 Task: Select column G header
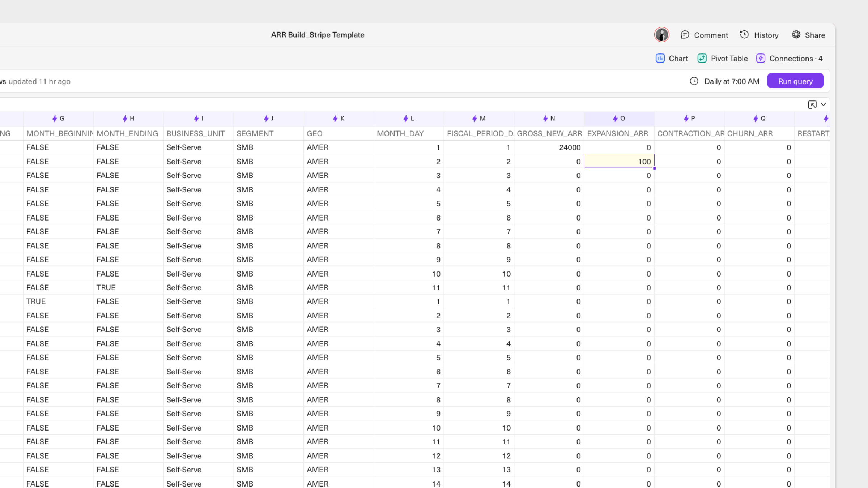point(58,119)
